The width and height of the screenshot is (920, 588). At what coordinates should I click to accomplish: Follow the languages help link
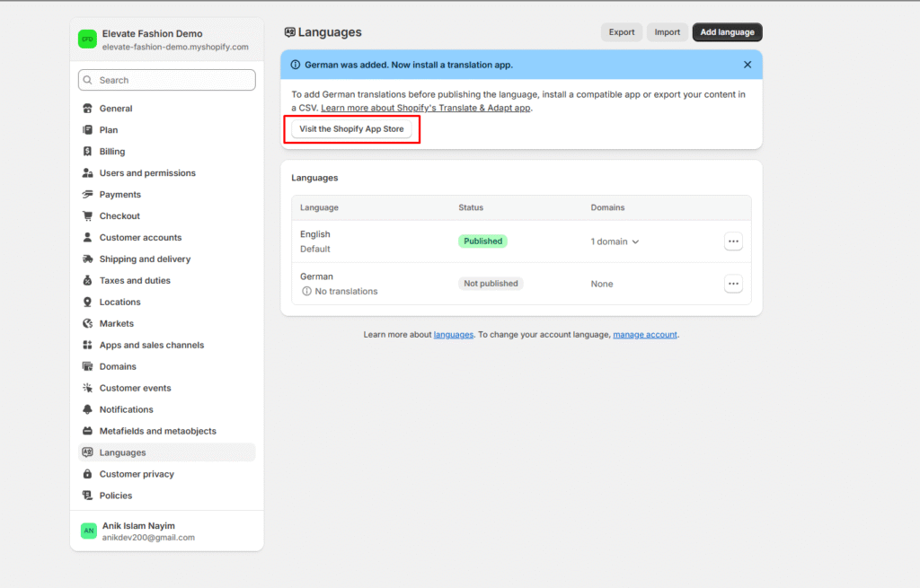tap(454, 334)
